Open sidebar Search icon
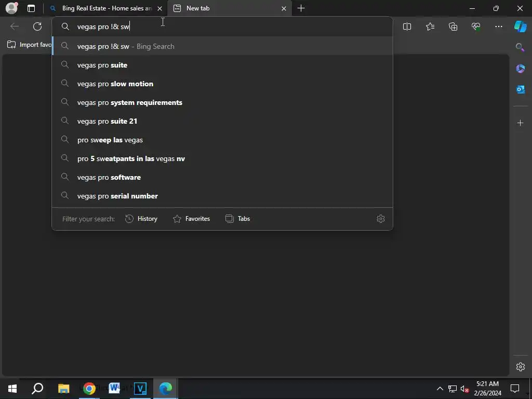The height and width of the screenshot is (399, 532). pyautogui.click(x=520, y=47)
